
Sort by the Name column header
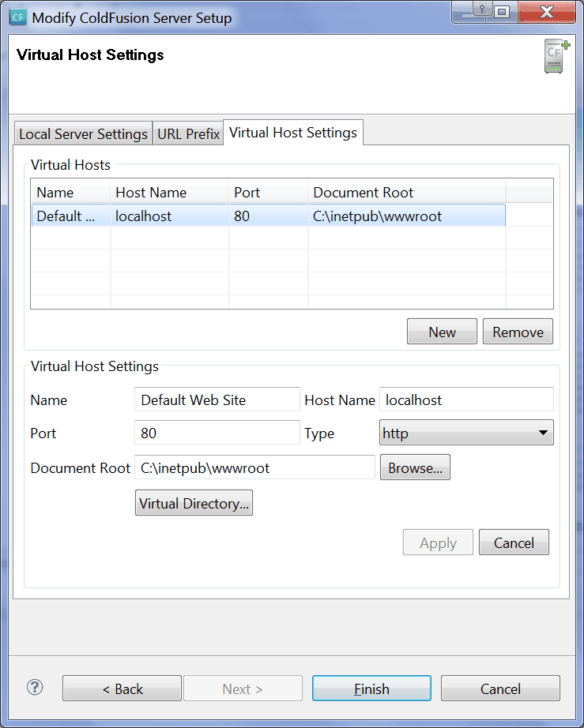click(70, 192)
